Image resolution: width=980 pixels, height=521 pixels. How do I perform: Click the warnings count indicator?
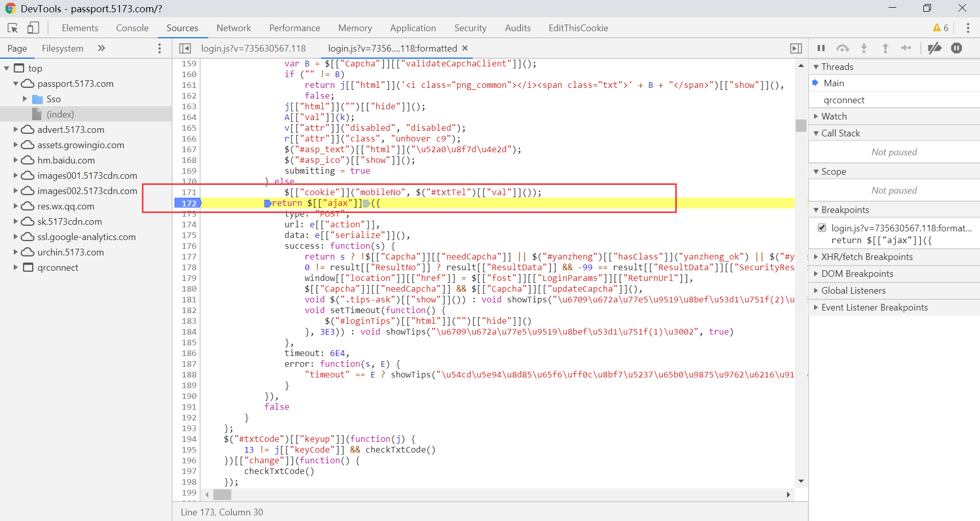coord(941,28)
